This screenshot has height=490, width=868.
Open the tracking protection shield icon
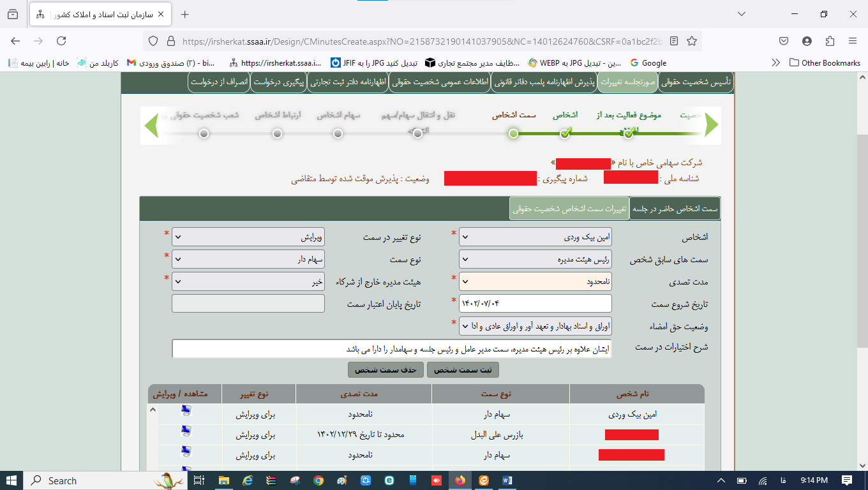(153, 41)
